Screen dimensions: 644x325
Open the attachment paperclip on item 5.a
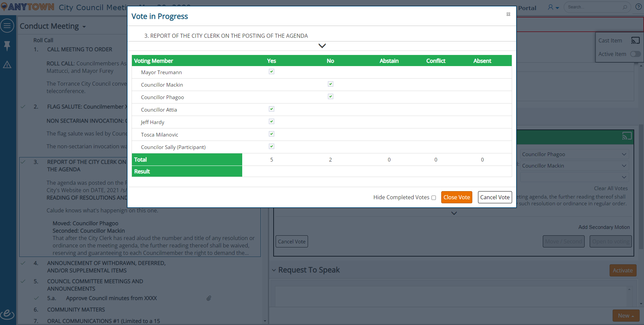(209, 298)
